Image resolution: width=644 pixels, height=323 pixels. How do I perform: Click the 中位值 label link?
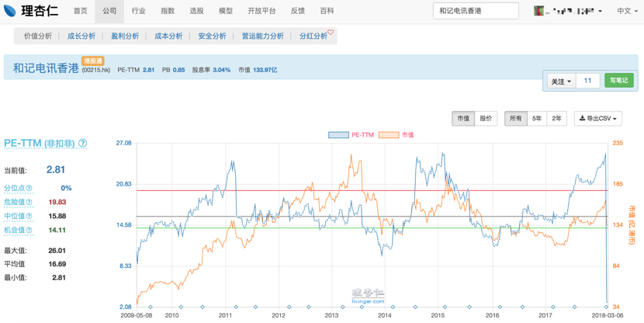point(15,216)
